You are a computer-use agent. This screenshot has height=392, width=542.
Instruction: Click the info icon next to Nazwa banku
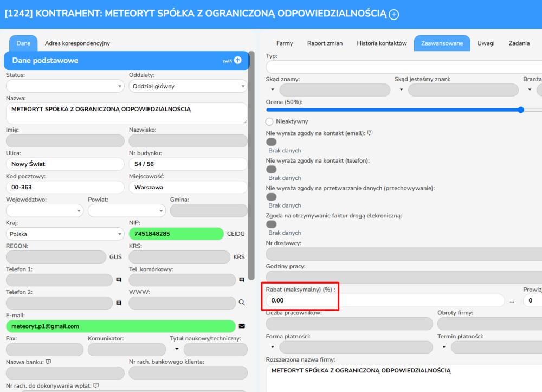pos(48,362)
